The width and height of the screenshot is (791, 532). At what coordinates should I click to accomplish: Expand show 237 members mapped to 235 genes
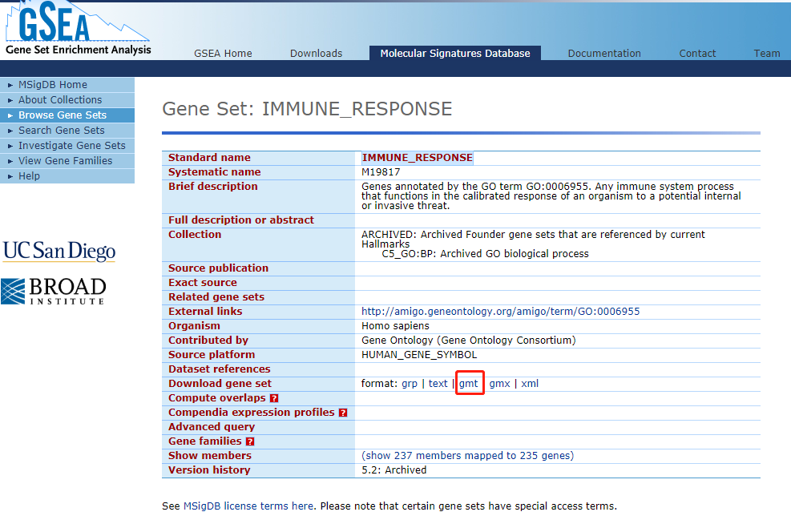pyautogui.click(x=468, y=456)
